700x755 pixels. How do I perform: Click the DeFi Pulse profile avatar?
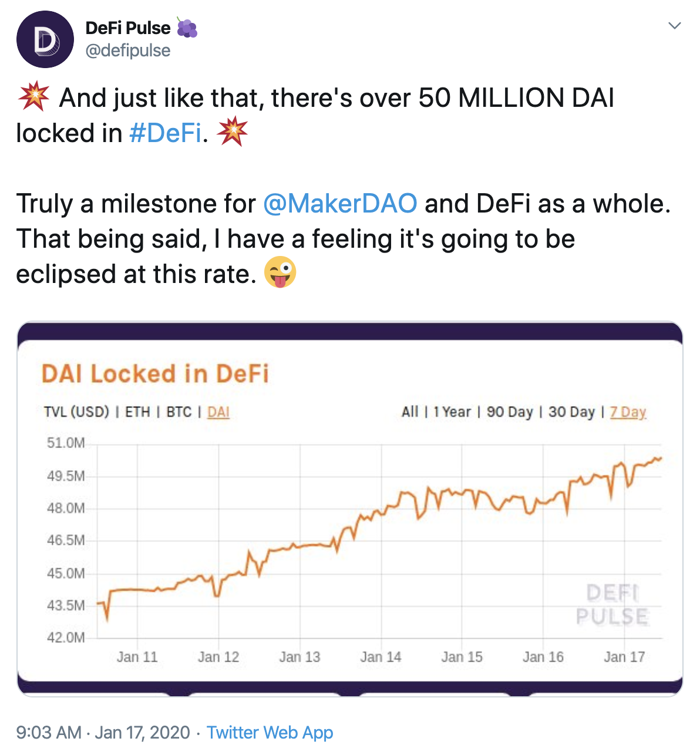45,39
